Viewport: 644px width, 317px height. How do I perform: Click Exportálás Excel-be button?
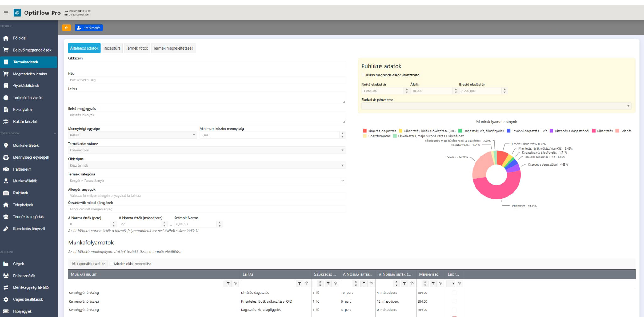(89, 264)
